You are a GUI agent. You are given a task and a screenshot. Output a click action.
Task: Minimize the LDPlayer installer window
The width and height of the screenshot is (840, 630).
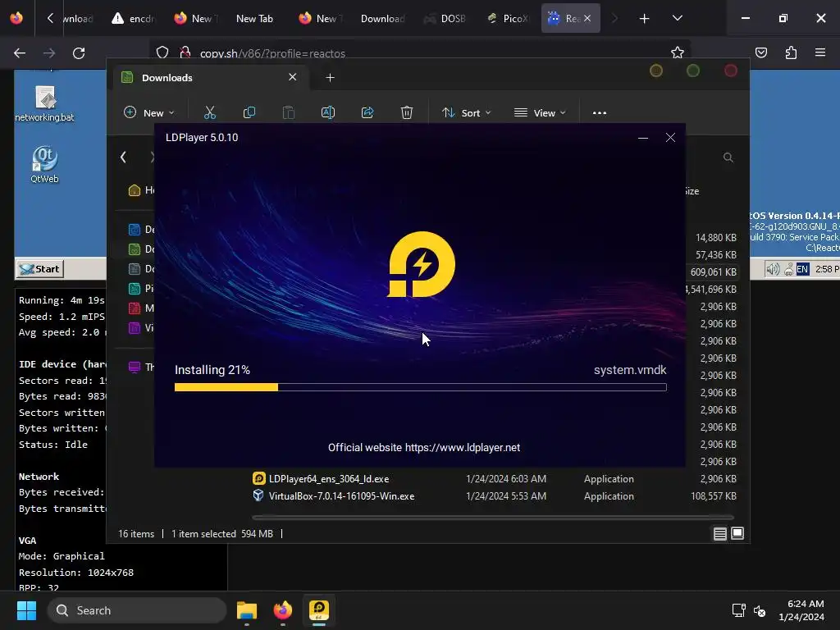(643, 138)
